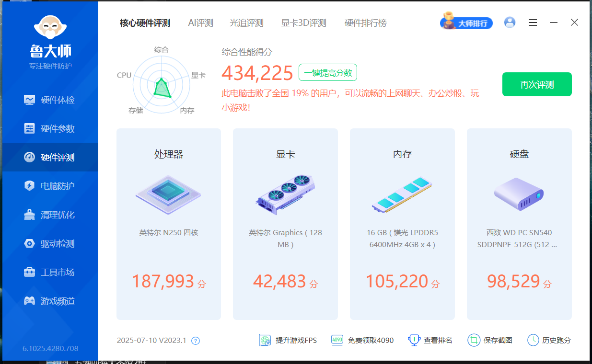Open 电脑防护 shield section
The image size is (592, 364).
pos(50,186)
